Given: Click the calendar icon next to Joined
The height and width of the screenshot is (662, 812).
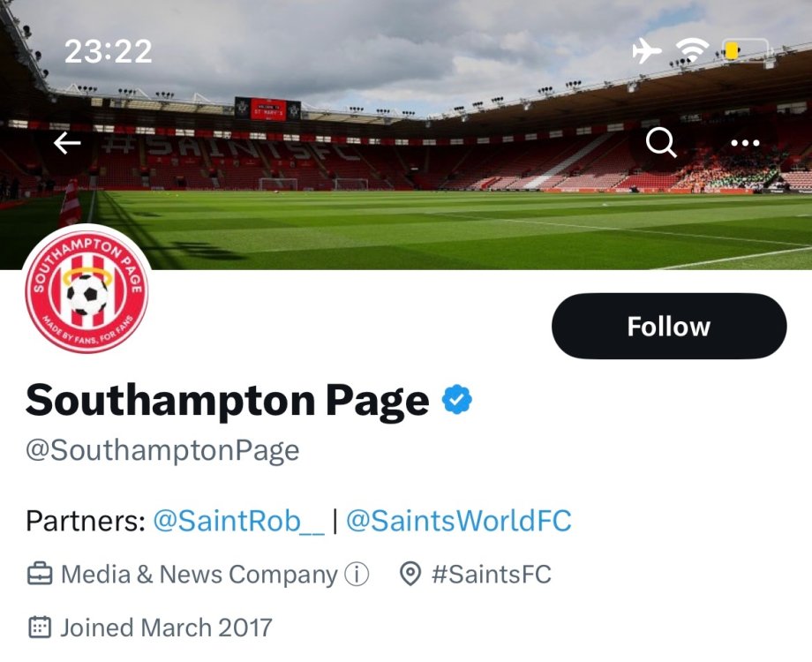Looking at the screenshot, I should [x=39, y=628].
